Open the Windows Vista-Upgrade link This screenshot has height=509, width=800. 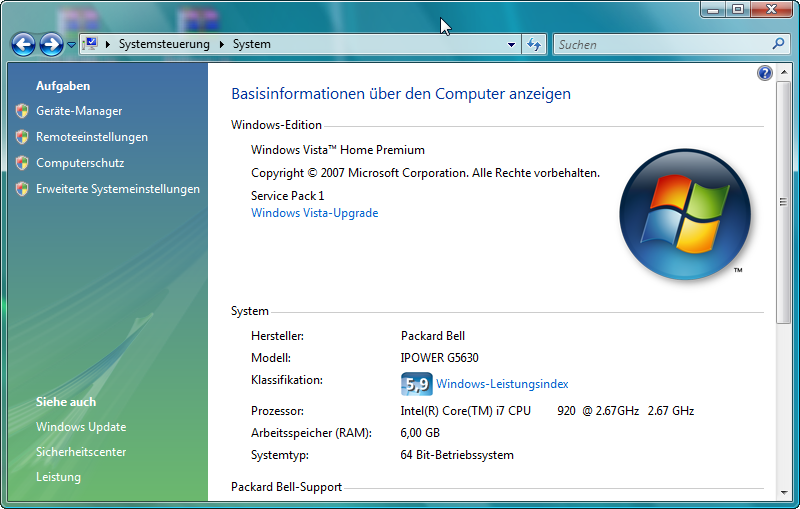[x=314, y=213]
